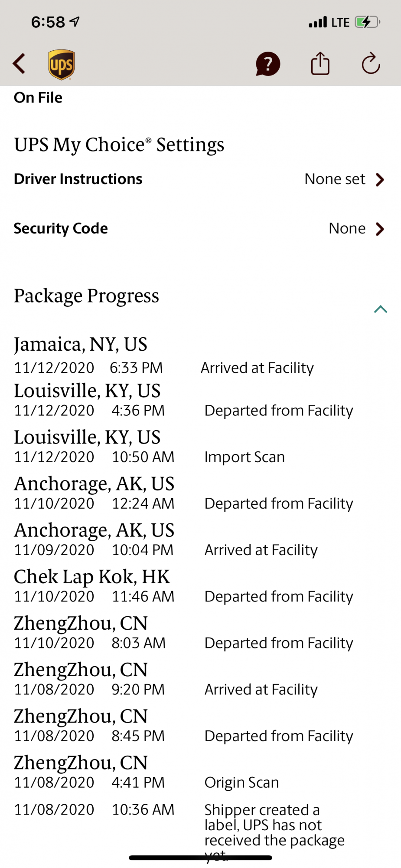Open Driver Instructions chevron
The image size is (401, 868).
380,179
